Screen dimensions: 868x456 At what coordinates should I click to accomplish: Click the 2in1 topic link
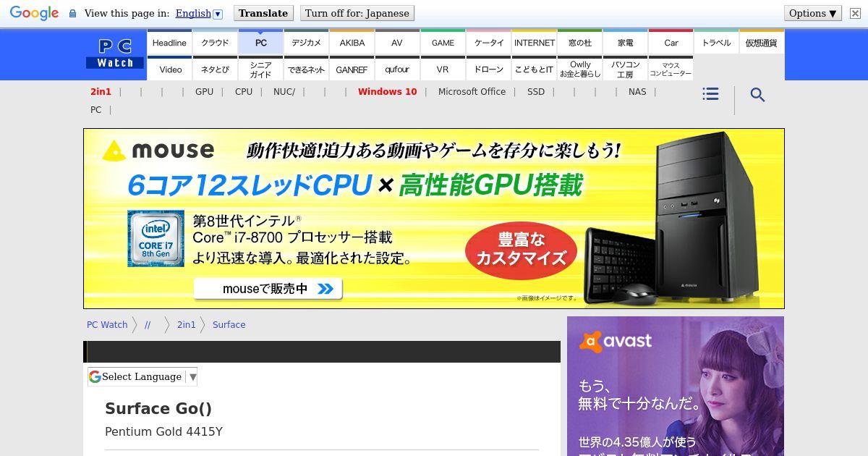[x=101, y=91]
